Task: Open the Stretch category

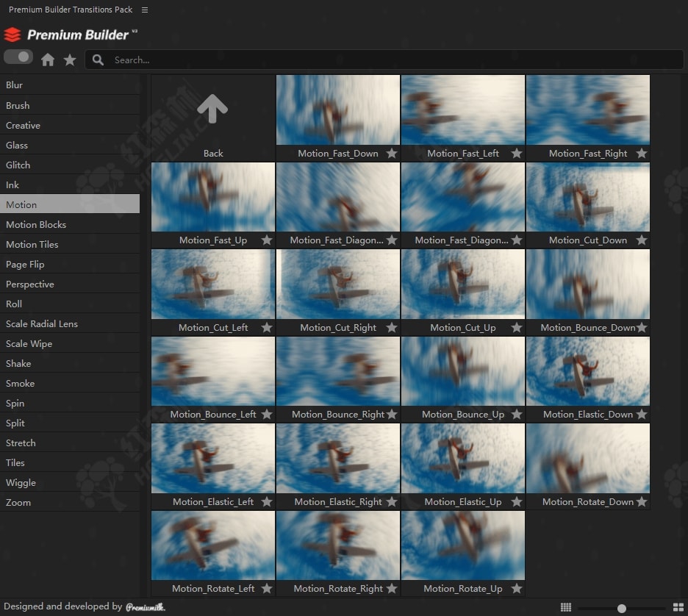Action: (x=70, y=443)
